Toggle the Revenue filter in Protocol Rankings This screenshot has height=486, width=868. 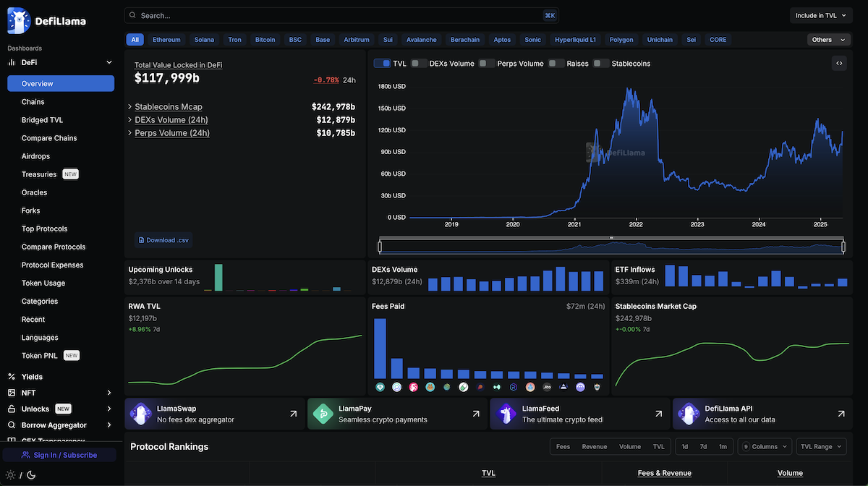(595, 447)
